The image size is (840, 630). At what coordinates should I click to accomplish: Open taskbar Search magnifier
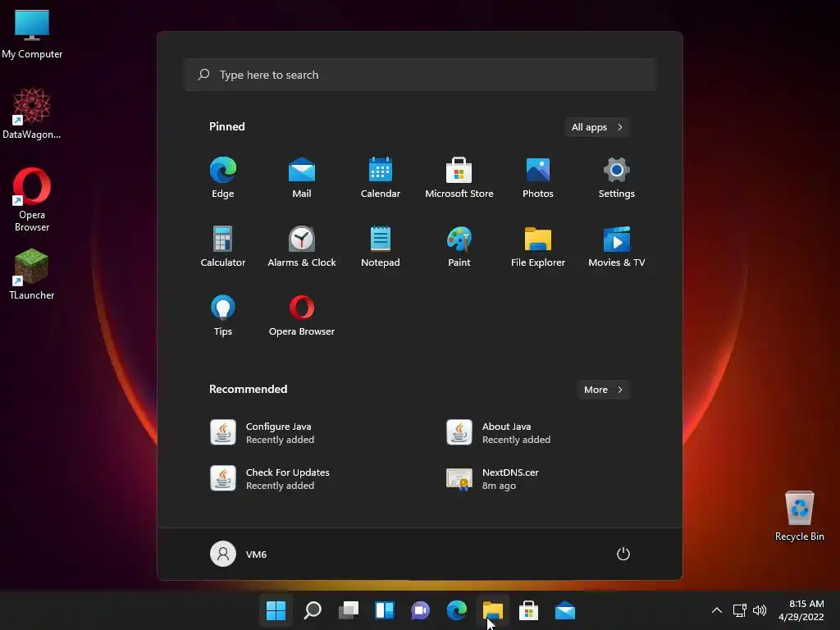[x=313, y=610]
